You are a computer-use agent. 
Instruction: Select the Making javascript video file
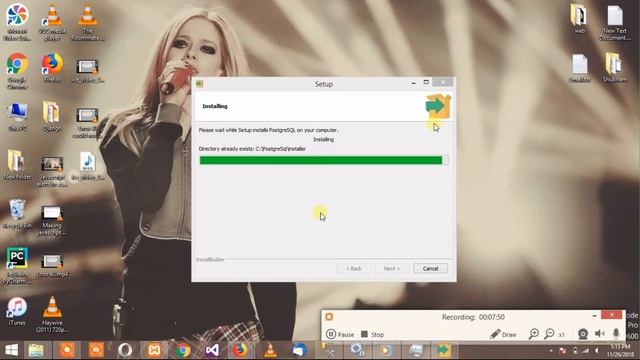(x=52, y=221)
